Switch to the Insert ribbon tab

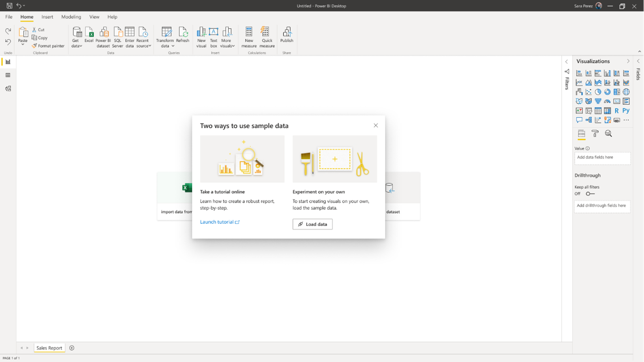pos(47,17)
